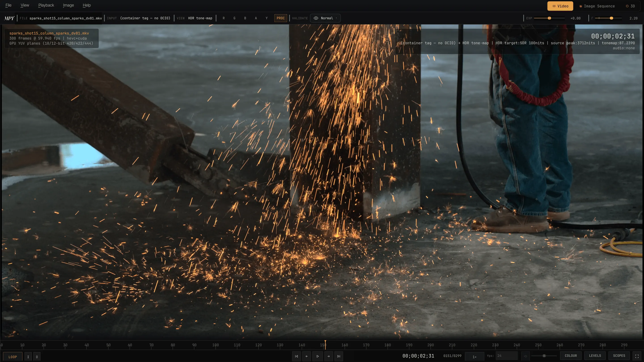Click the fps input field
Viewport: 644px width, 362px height.
click(x=506, y=356)
